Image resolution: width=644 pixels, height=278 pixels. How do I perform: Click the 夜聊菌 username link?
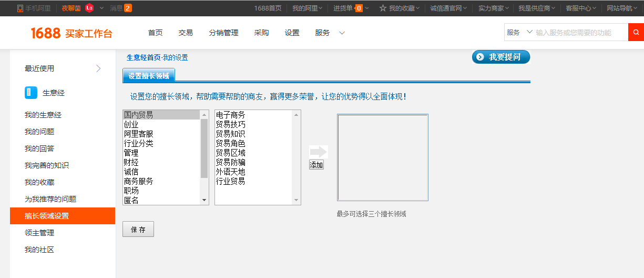pyautogui.click(x=71, y=8)
